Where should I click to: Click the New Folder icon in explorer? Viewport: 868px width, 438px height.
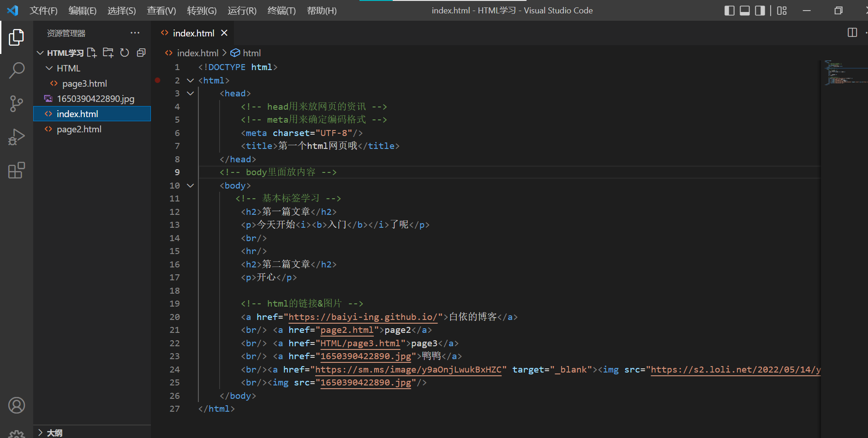(x=108, y=53)
